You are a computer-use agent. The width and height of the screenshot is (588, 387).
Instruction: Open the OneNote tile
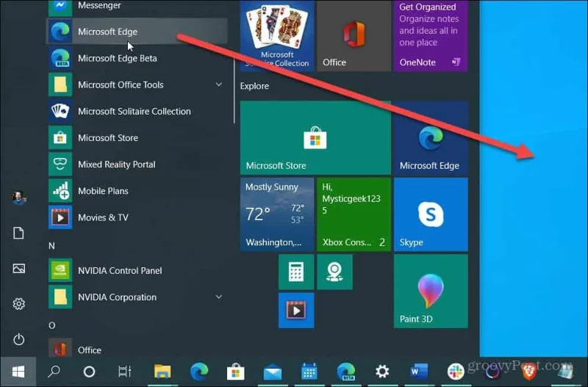click(x=431, y=35)
